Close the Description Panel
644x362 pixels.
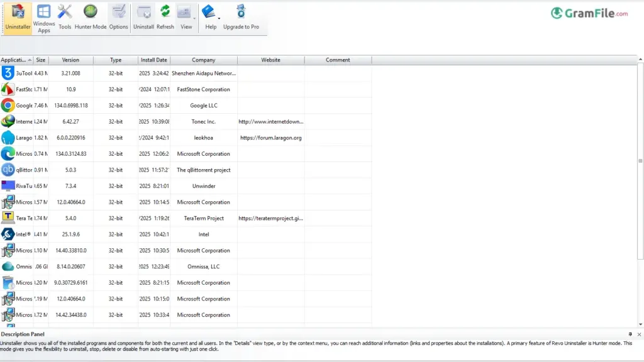point(639,334)
